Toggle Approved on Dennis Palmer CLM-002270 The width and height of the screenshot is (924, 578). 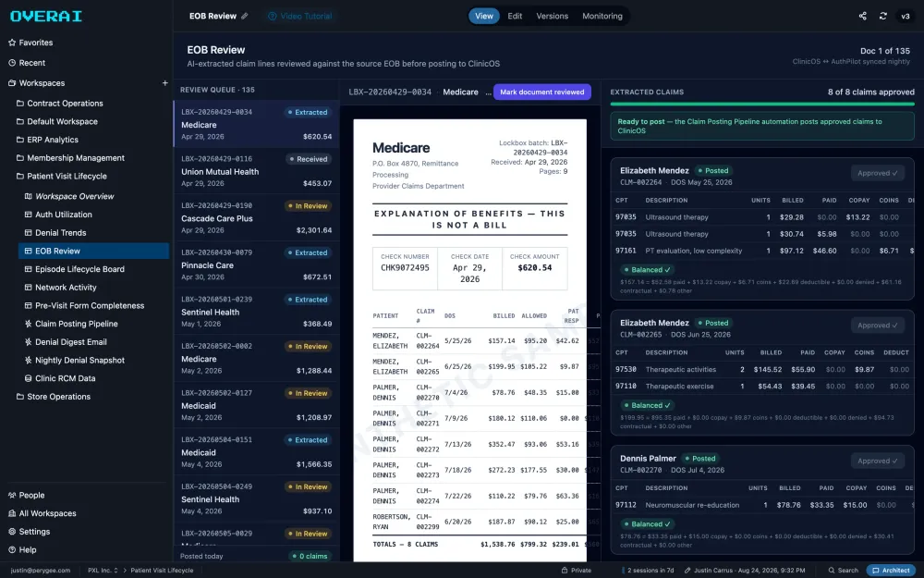click(x=878, y=461)
